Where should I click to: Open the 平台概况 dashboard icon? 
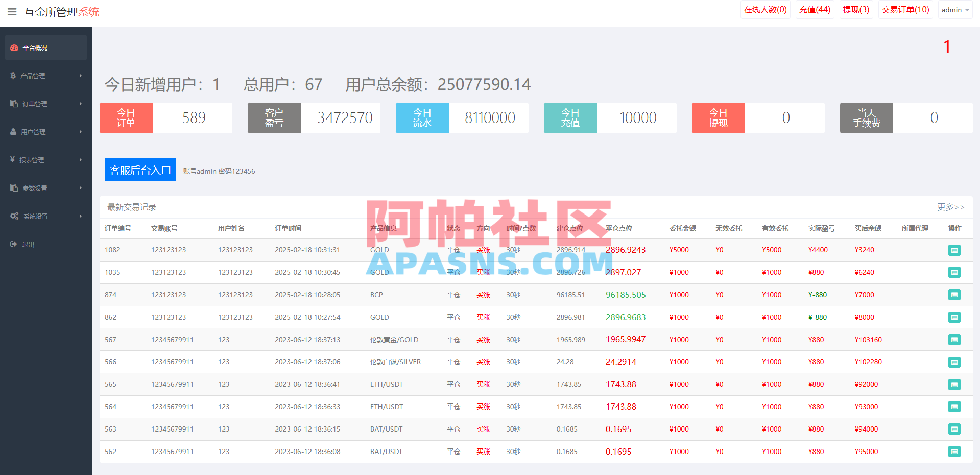click(13, 47)
